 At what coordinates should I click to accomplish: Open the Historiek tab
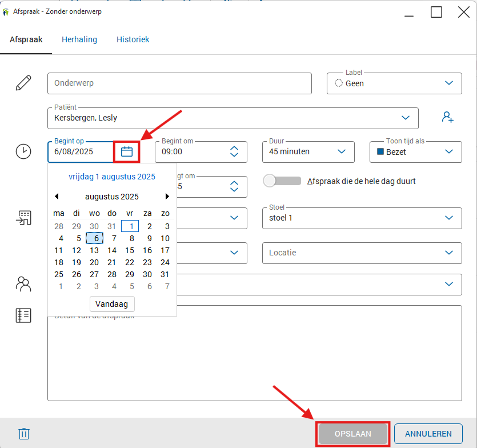tap(133, 39)
